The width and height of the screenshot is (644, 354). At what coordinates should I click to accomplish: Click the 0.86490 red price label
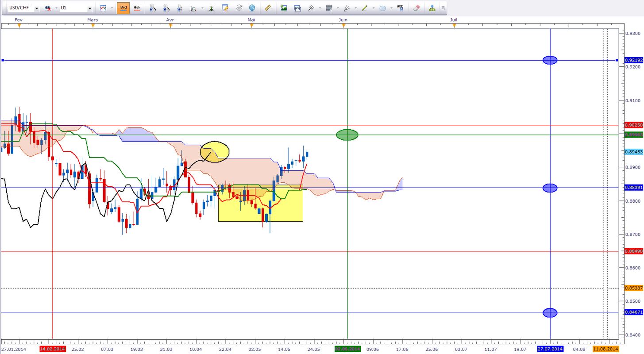(633, 251)
